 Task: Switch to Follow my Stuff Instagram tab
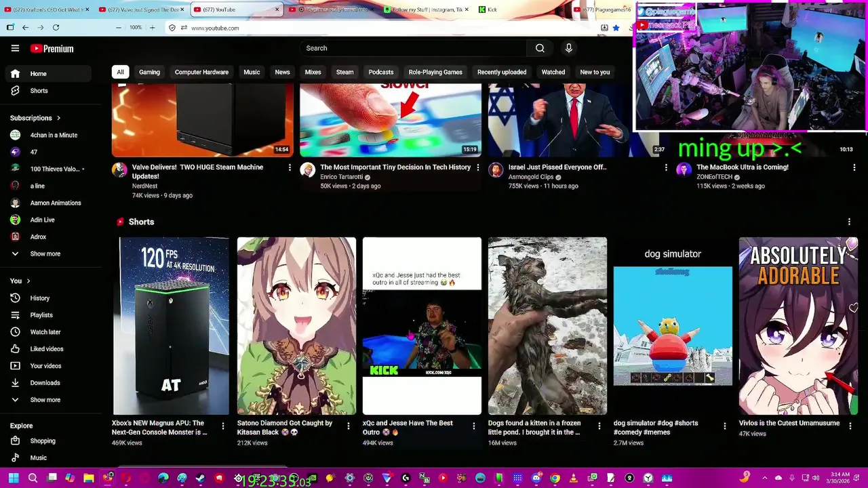[425, 9]
